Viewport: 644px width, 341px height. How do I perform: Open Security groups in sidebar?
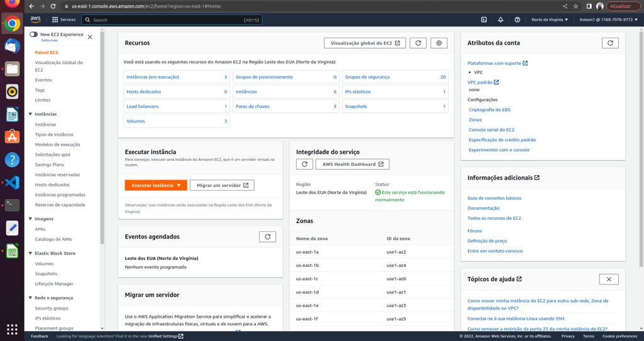[x=52, y=308]
